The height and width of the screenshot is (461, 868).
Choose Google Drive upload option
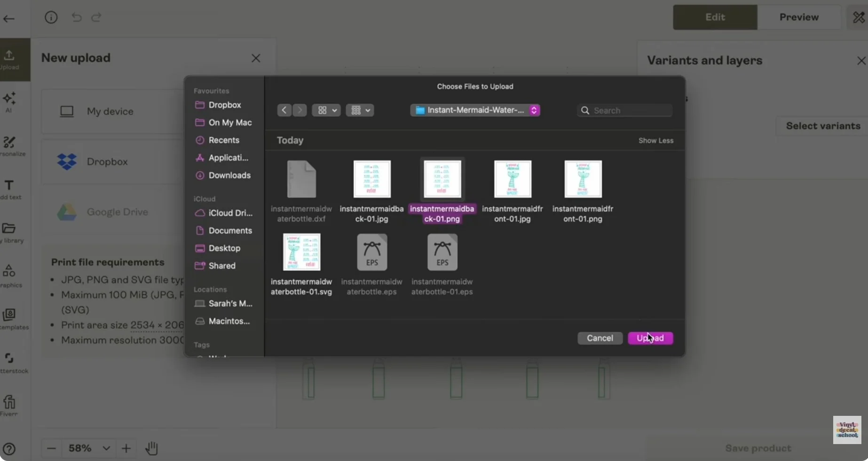[x=113, y=212]
